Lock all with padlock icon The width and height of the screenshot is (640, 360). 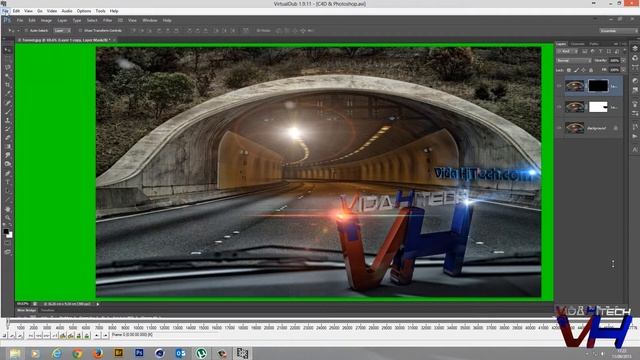[591, 70]
